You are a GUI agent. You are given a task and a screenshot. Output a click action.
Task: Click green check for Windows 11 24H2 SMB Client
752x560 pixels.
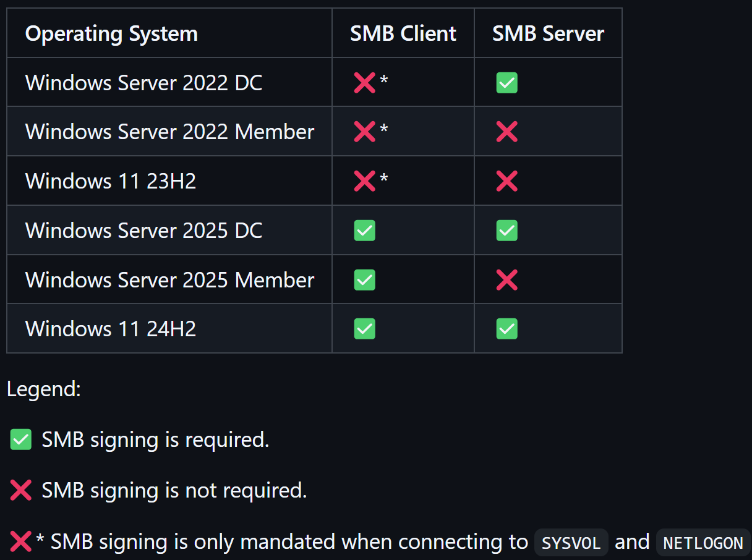coord(364,328)
